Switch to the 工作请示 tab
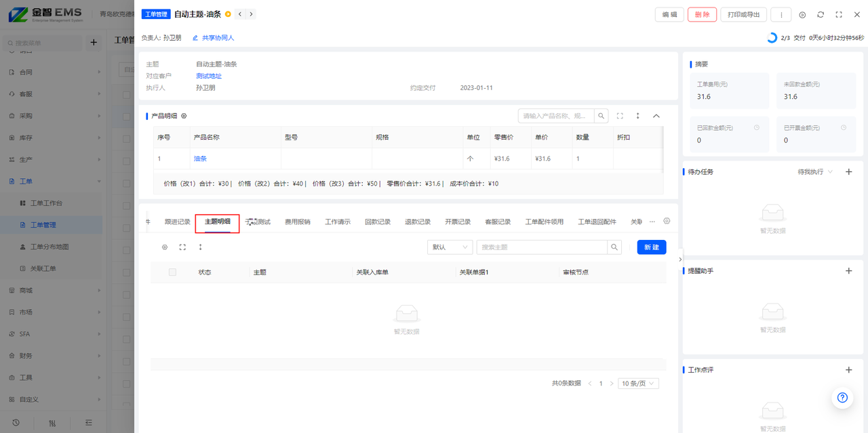Screen dimensions: 868x433 coord(338,222)
